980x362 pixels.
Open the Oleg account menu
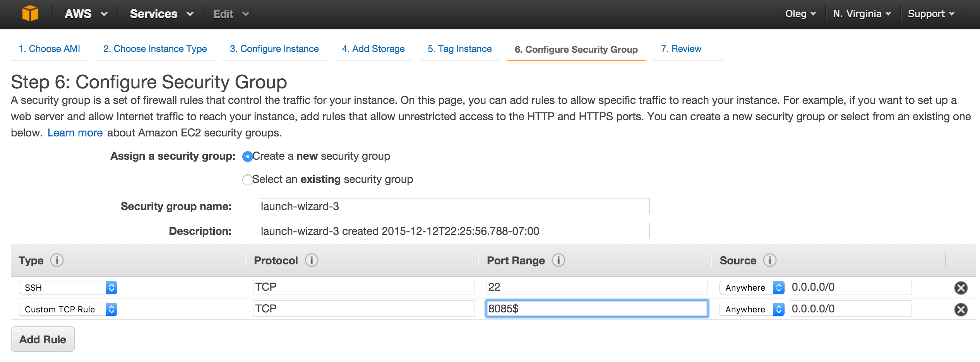(800, 14)
